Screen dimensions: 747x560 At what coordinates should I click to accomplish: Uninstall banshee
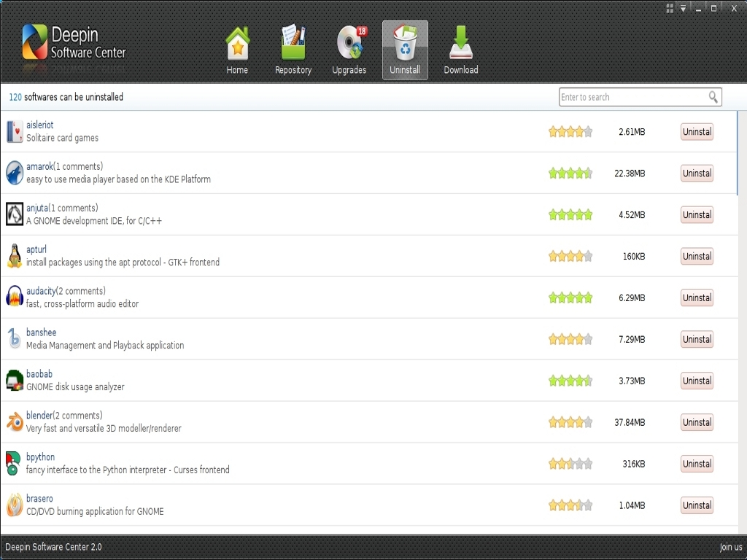tap(697, 339)
